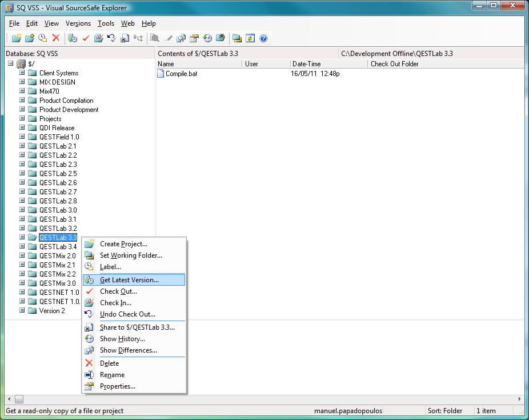Click Check Out checkmark in toolbar
Viewport: 529px width, 420px height.
pyautogui.click(x=86, y=38)
